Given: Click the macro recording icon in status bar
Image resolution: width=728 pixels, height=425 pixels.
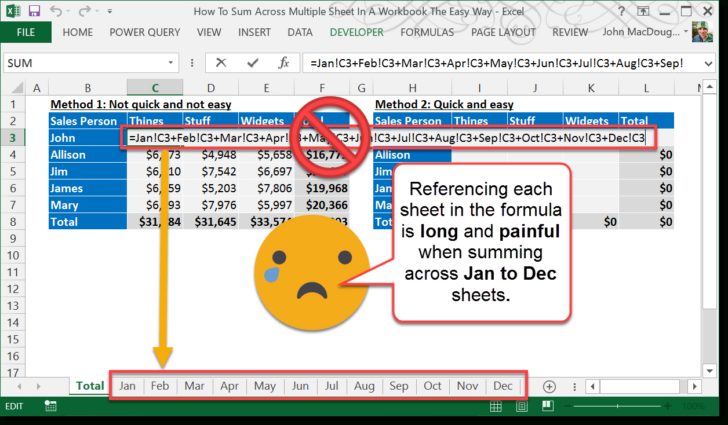Looking at the screenshot, I should tap(48, 407).
